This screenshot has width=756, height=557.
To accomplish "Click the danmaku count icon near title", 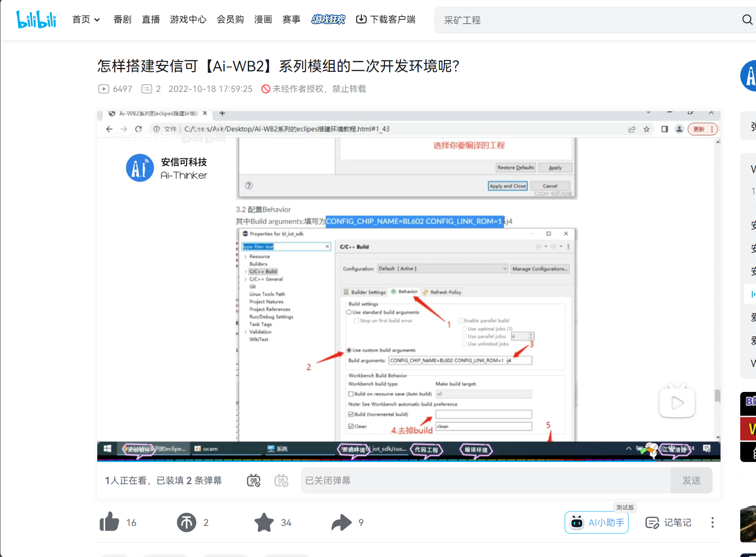I will point(147,89).
